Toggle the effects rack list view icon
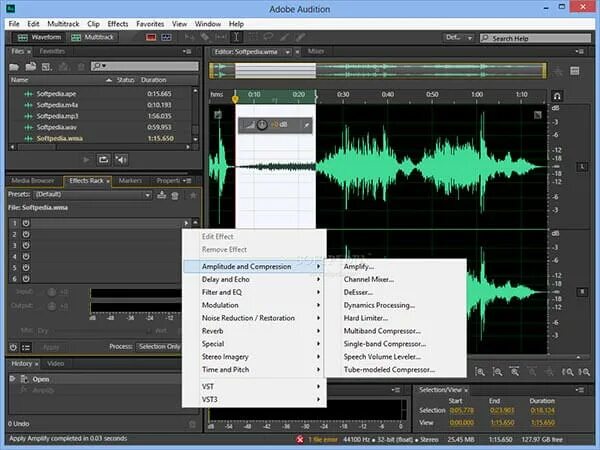The height and width of the screenshot is (450, 600). [26, 347]
